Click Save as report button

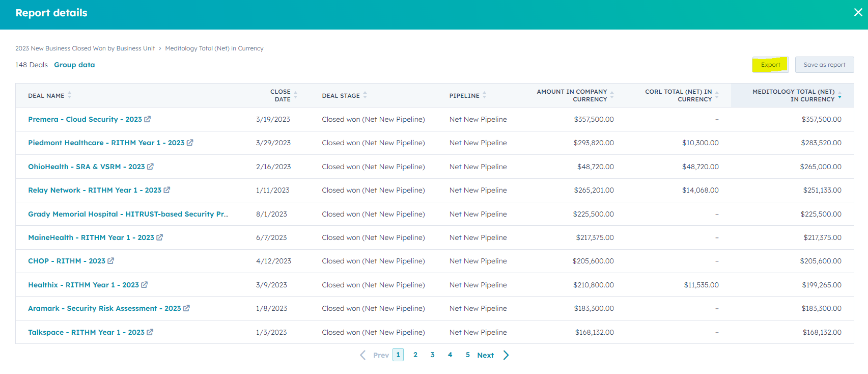pyautogui.click(x=824, y=65)
